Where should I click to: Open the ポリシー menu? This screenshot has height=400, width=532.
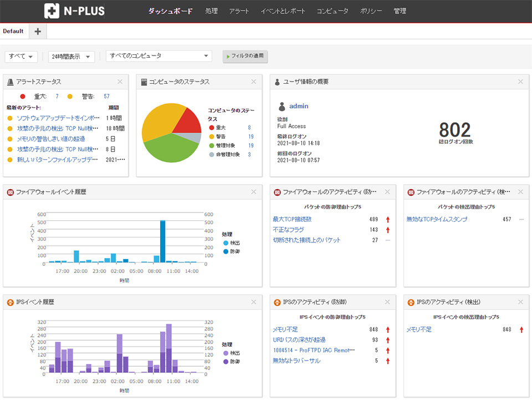[x=371, y=11]
